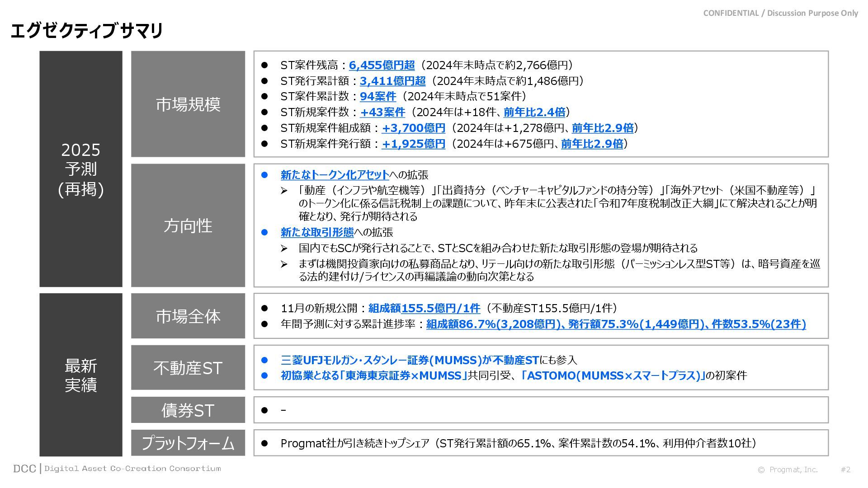This screenshot has height=488, width=868.
Task: Click the 2025予測(再掲) dark block
Action: [81, 169]
